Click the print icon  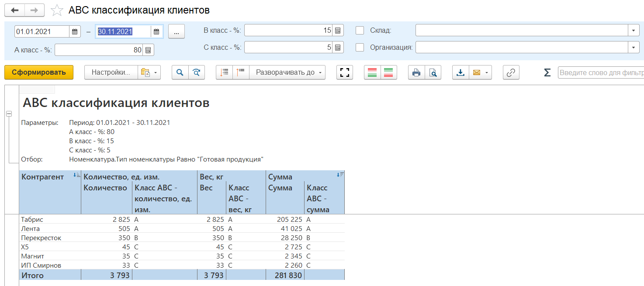point(416,72)
